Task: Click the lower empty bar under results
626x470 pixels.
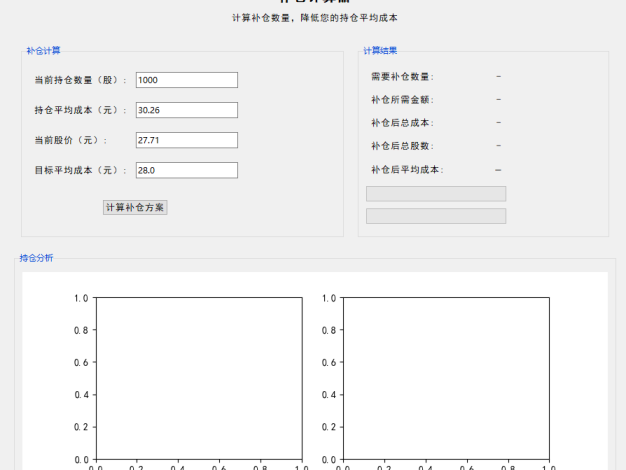Action: click(436, 216)
